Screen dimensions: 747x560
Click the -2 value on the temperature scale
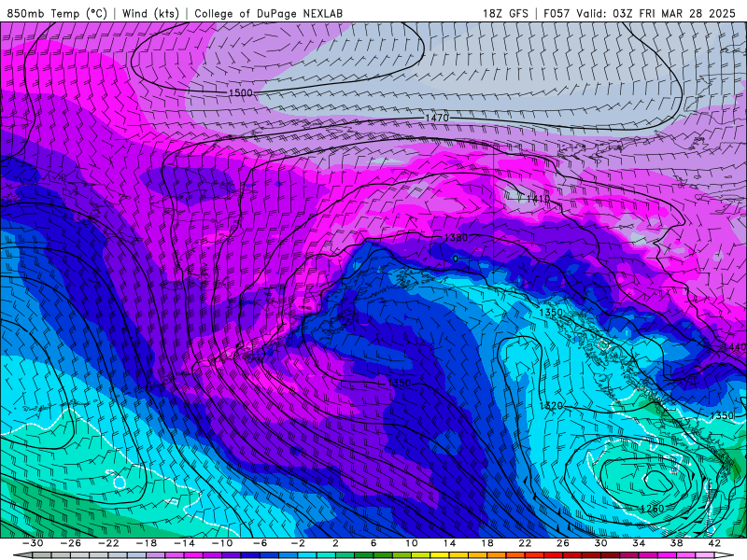point(298,543)
